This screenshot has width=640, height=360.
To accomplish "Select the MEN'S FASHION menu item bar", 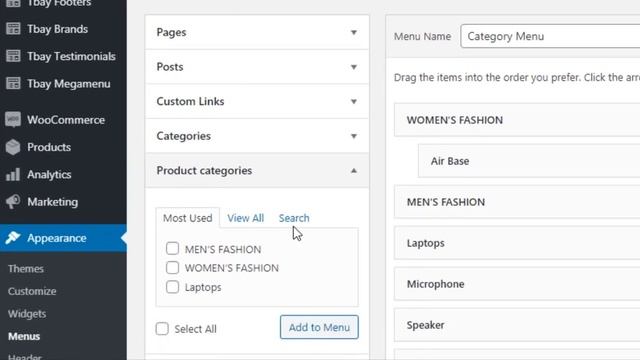I will coord(517,202).
